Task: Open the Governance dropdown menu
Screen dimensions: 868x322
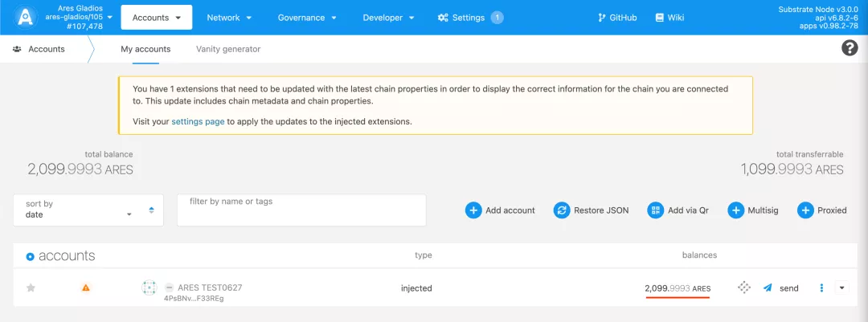Action: pos(307,18)
